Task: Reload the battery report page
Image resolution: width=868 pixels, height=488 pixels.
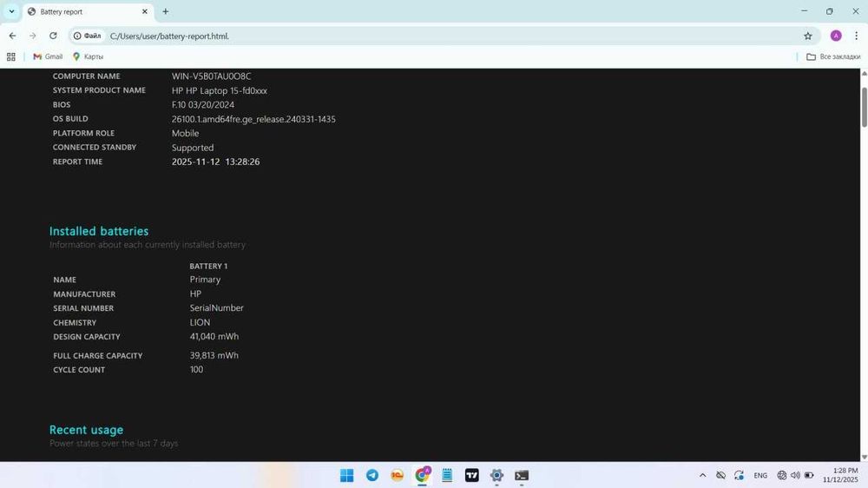Action: click(x=53, y=36)
